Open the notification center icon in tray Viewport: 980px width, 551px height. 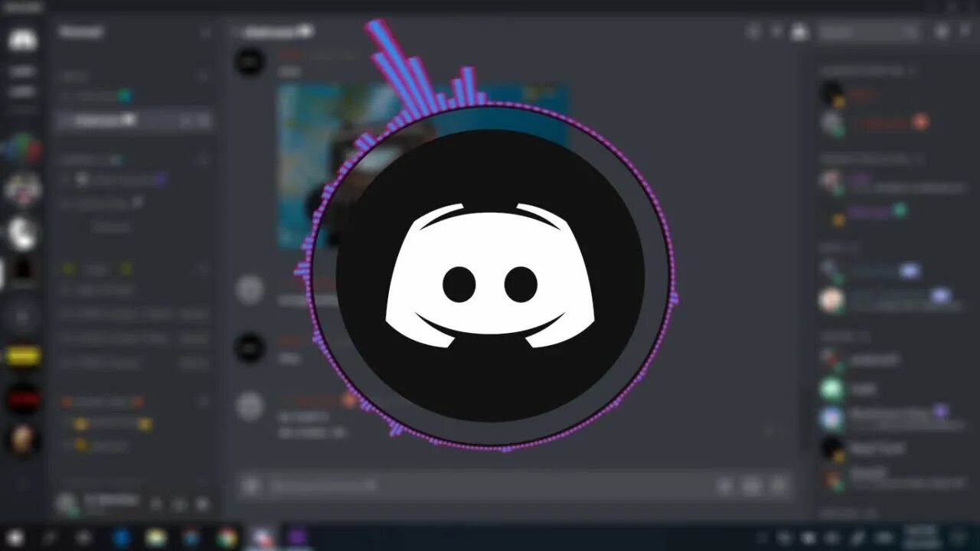point(959,537)
